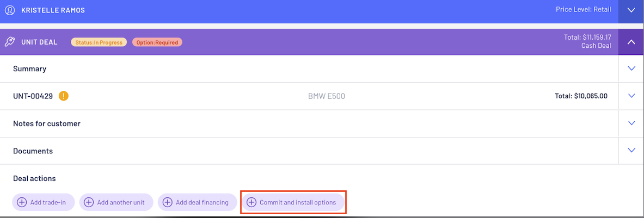Click the plus icon on Add trade-in

pyautogui.click(x=22, y=202)
